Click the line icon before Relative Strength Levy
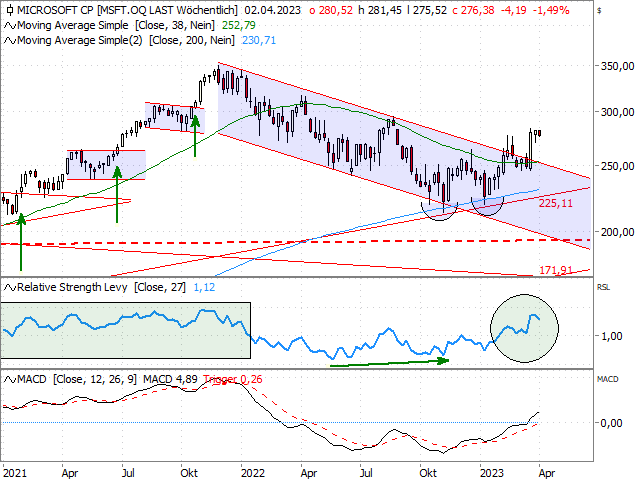Screen dimensions: 640x480 pos(9,288)
